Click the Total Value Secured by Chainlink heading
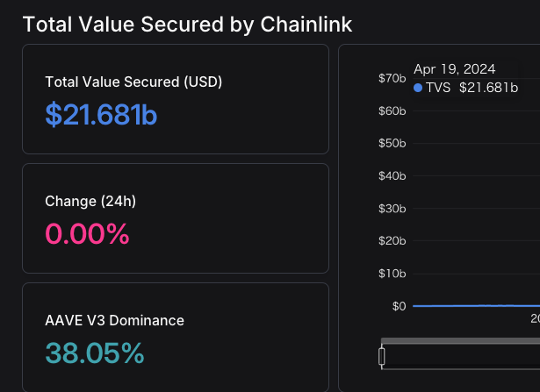The width and height of the screenshot is (540, 392). point(187,25)
